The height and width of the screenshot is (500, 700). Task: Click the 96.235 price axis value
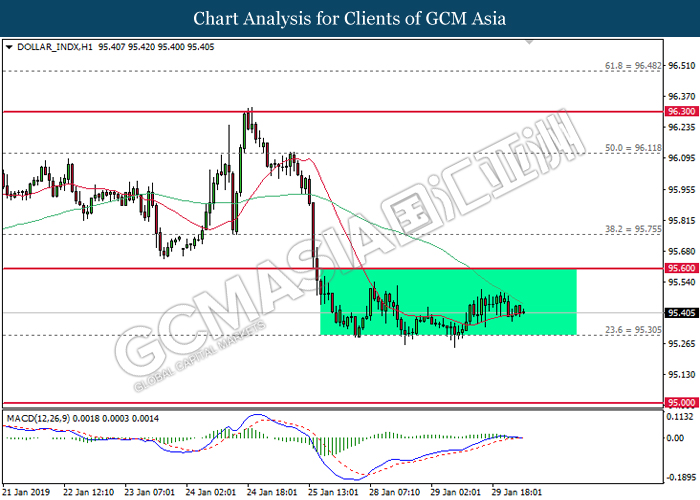point(681,128)
